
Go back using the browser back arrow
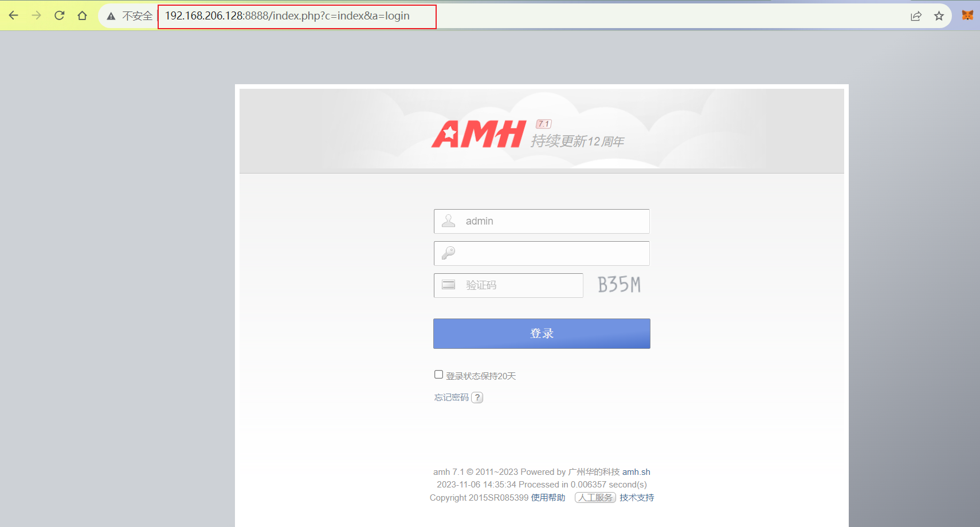click(14, 15)
